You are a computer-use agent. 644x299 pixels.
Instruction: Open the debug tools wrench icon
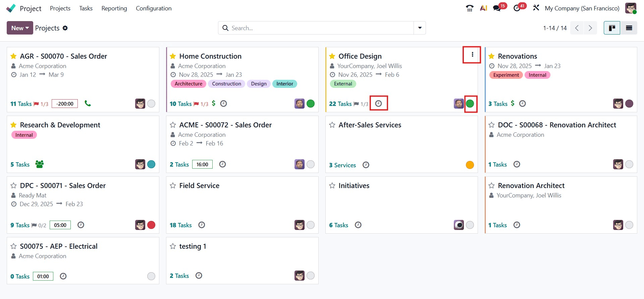pos(536,8)
